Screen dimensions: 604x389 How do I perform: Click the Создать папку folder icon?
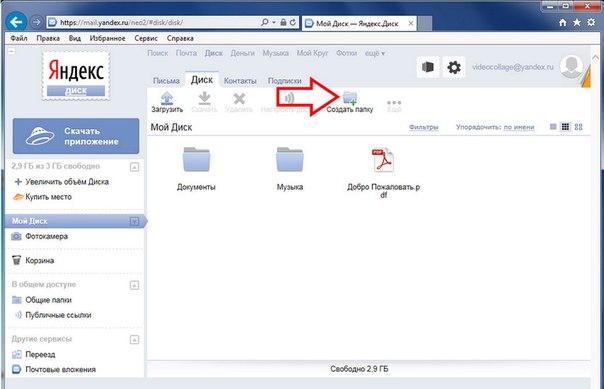(x=350, y=98)
